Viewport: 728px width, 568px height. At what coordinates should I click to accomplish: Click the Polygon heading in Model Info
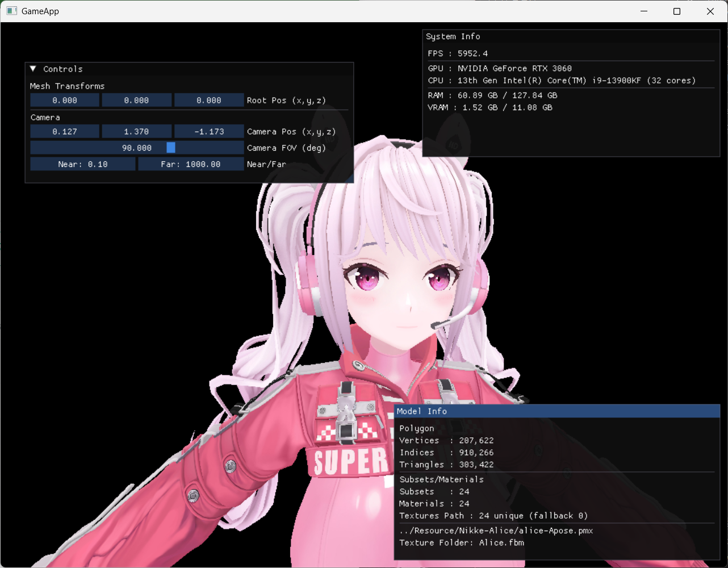pos(416,428)
